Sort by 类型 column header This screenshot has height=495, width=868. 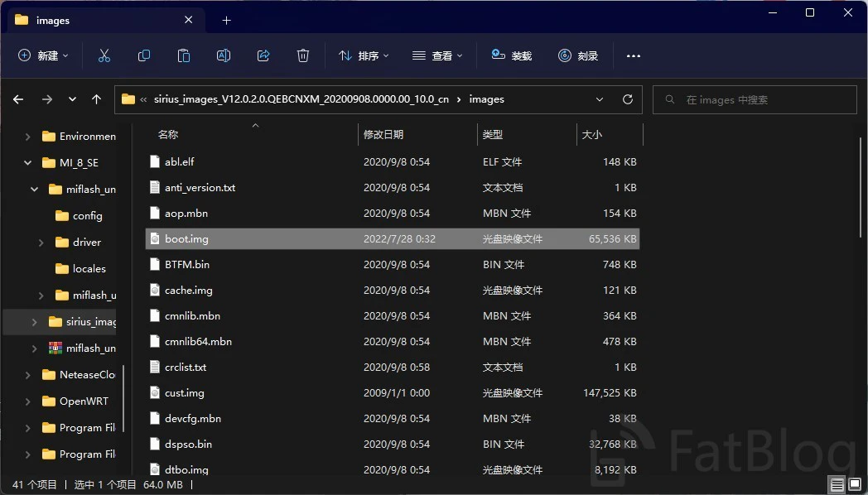[493, 134]
